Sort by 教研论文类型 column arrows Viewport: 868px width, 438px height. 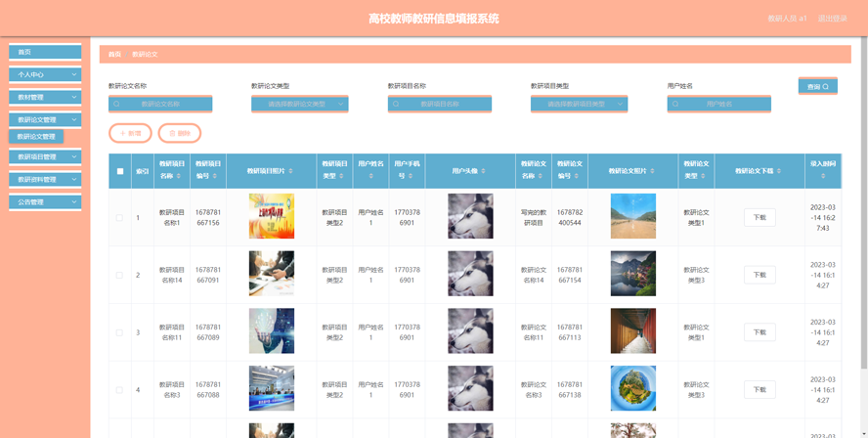[x=703, y=176]
